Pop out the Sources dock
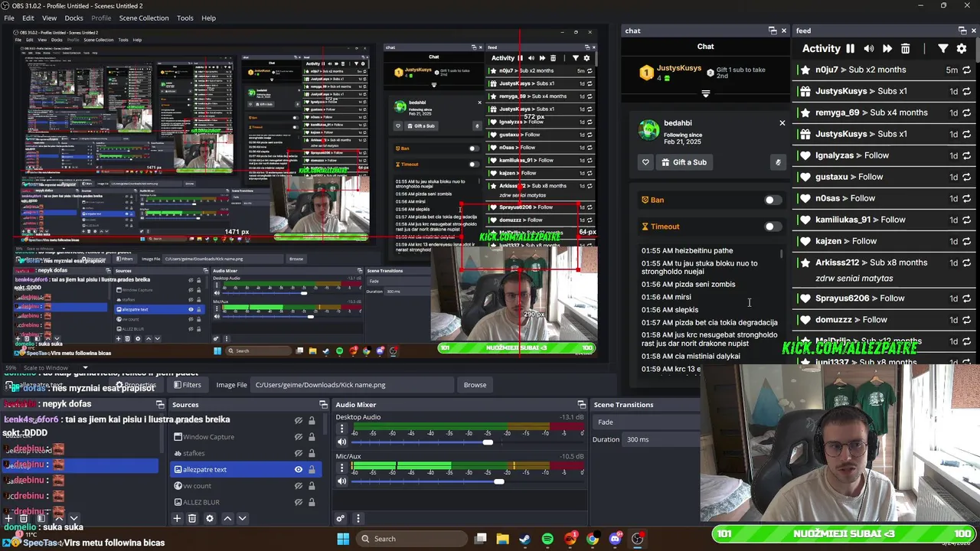 [x=323, y=405]
